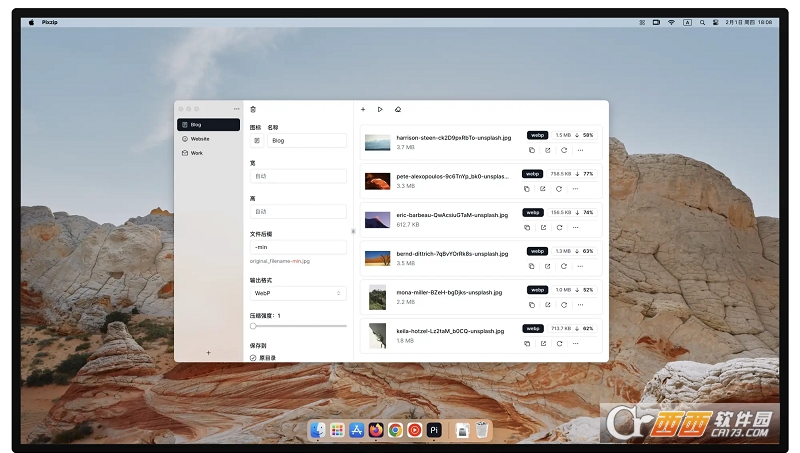Viewport: 800px width, 453px height.
Task: Copy icon for pete-alexopoulos image
Action: pyautogui.click(x=527, y=189)
